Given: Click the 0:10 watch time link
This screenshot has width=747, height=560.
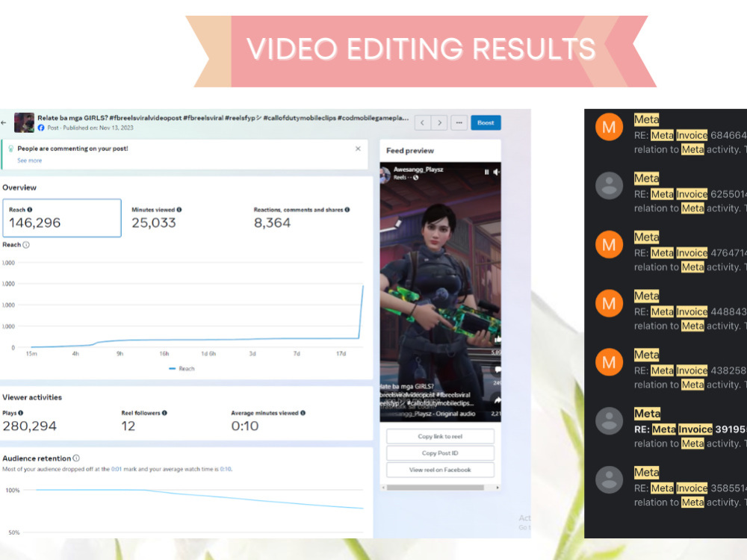Looking at the screenshot, I should click(x=226, y=469).
